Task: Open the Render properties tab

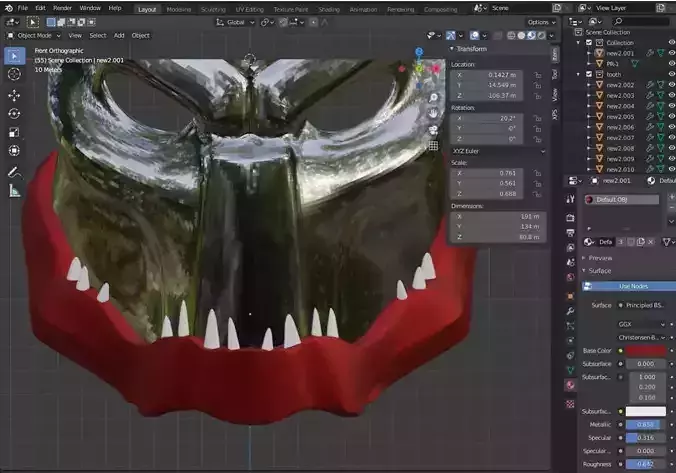Action: 570,218
